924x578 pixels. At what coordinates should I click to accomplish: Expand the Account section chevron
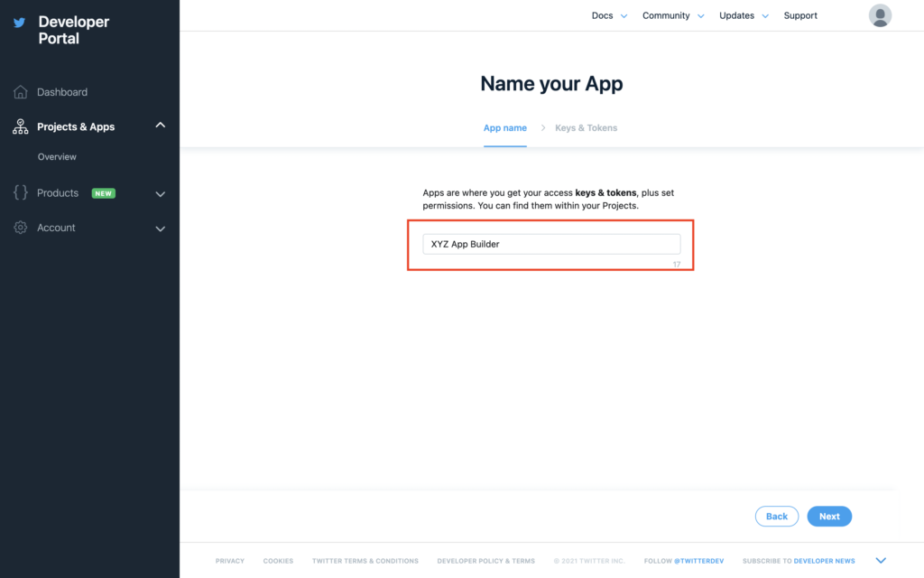(x=161, y=228)
